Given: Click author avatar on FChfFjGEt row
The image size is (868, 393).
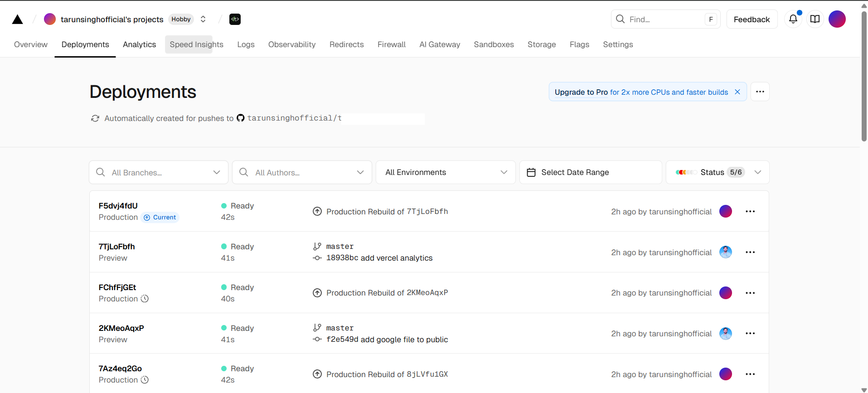Looking at the screenshot, I should tap(726, 293).
